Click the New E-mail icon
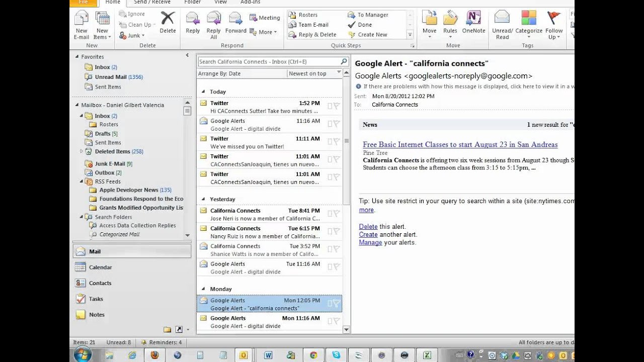 (81, 25)
